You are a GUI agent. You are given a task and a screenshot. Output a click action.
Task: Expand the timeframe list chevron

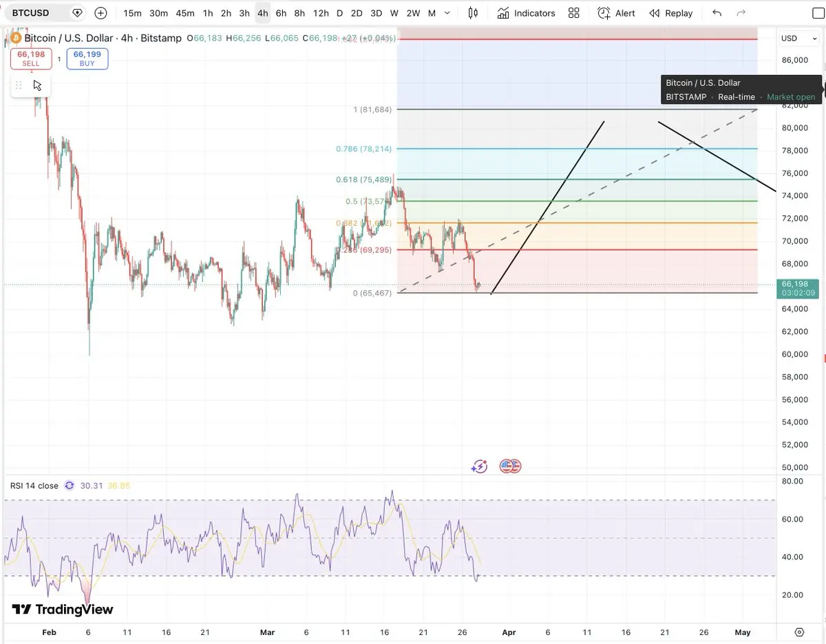(448, 13)
